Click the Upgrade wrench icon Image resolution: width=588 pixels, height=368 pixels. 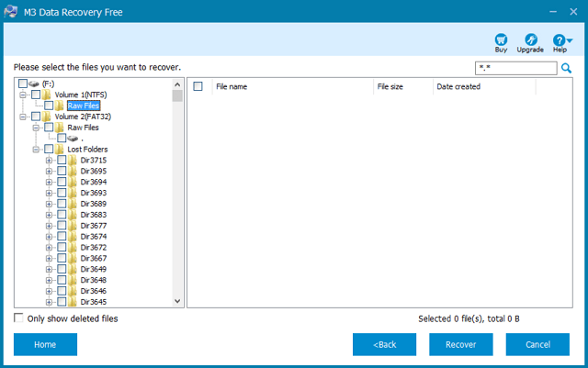point(531,39)
